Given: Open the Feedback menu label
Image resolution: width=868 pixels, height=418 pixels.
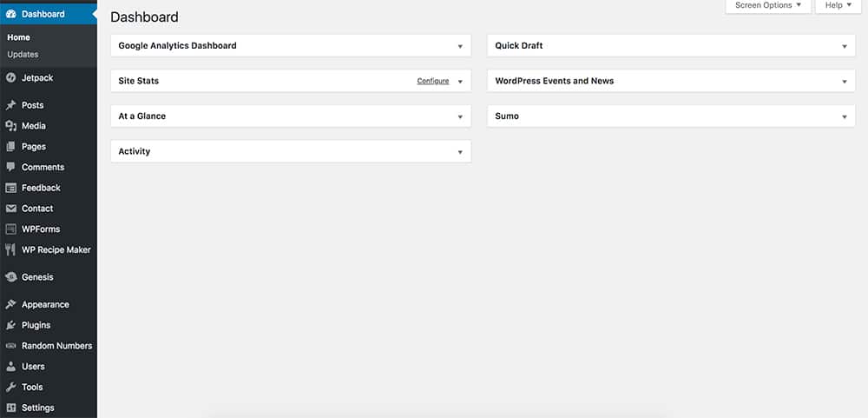Looking at the screenshot, I should coord(41,188).
